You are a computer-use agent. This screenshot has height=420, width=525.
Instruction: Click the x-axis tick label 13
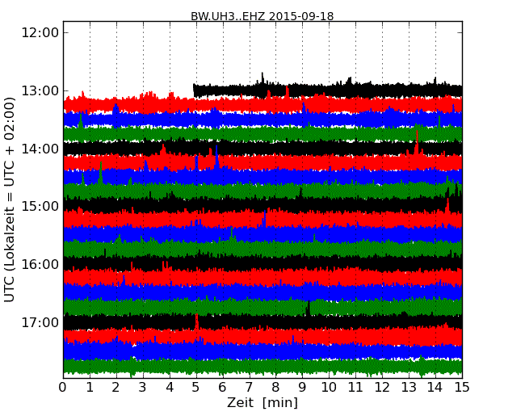tap(409, 388)
